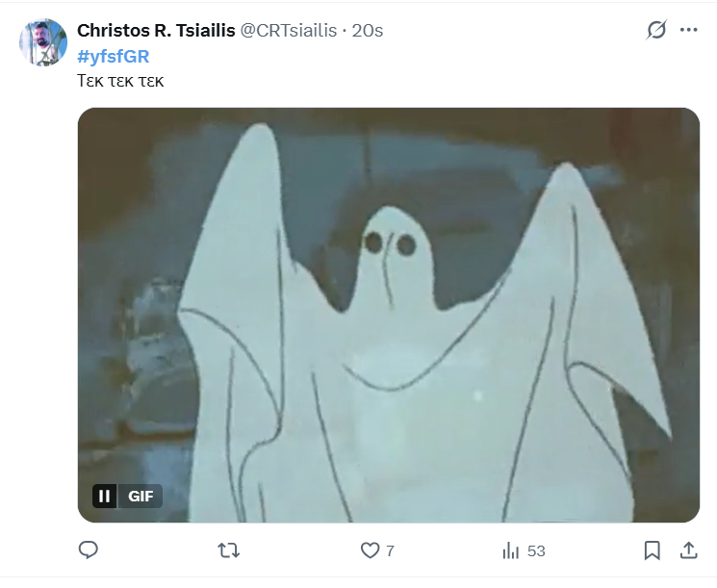Open the share upload-arrow icon
The image size is (717, 588).
pos(689,550)
